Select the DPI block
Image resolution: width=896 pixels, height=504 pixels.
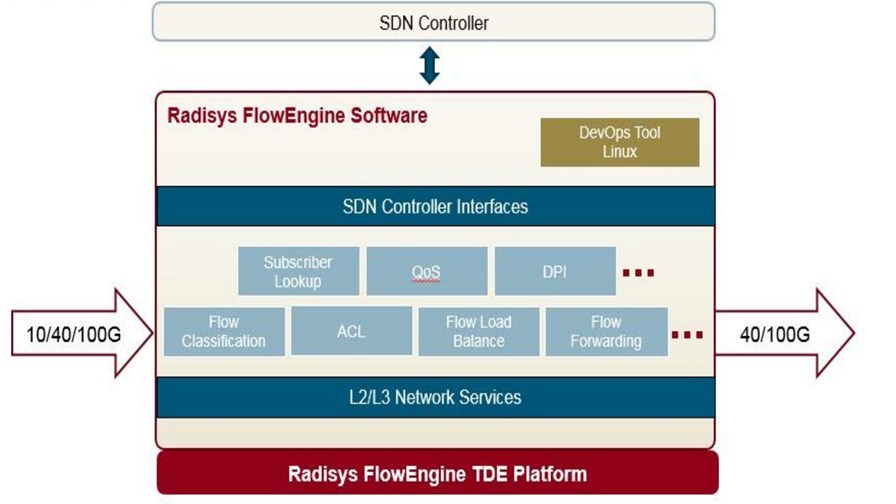pyautogui.click(x=555, y=271)
